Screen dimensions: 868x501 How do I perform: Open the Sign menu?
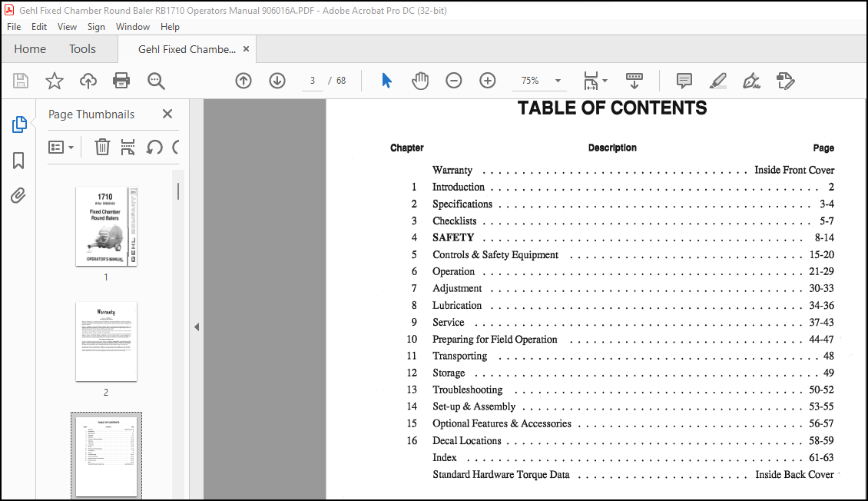[x=96, y=27]
